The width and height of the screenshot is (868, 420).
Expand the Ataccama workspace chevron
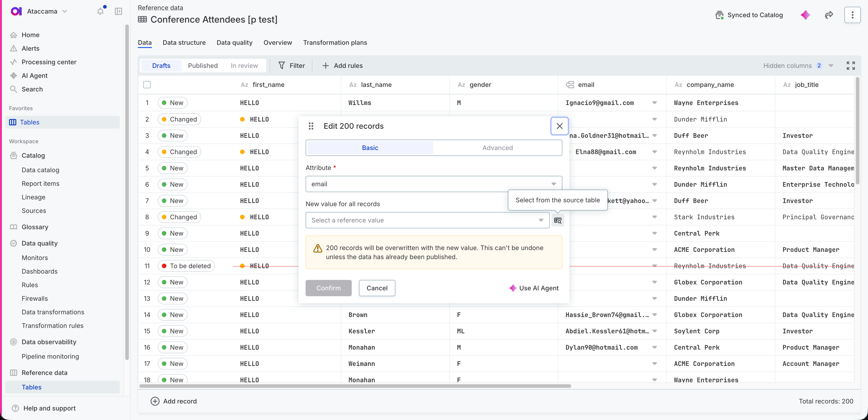point(65,11)
